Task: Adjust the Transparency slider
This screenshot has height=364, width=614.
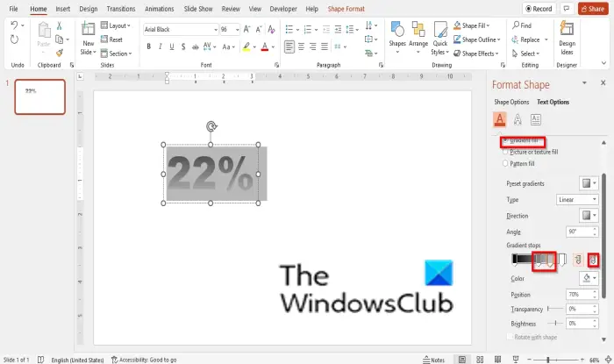Action: pyautogui.click(x=555, y=309)
